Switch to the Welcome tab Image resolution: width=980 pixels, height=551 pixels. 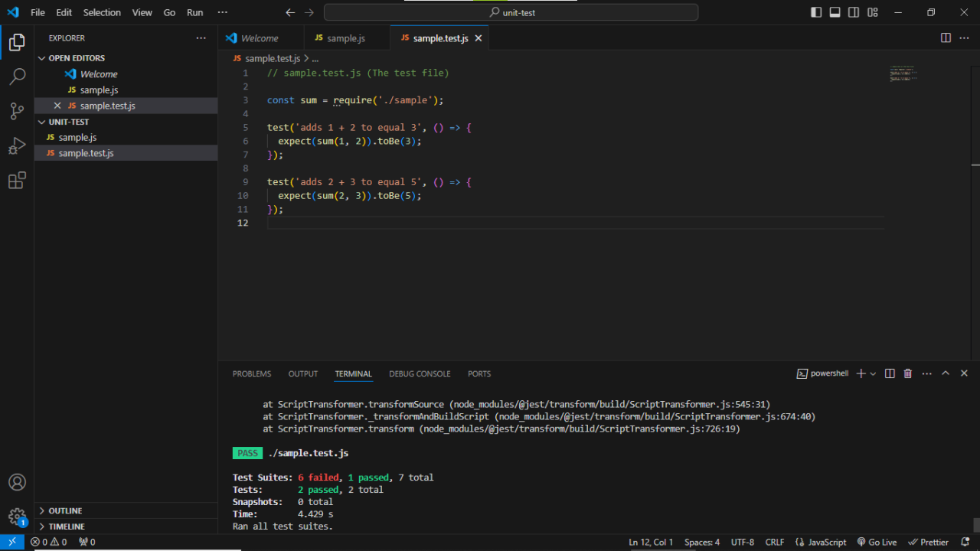point(260,38)
